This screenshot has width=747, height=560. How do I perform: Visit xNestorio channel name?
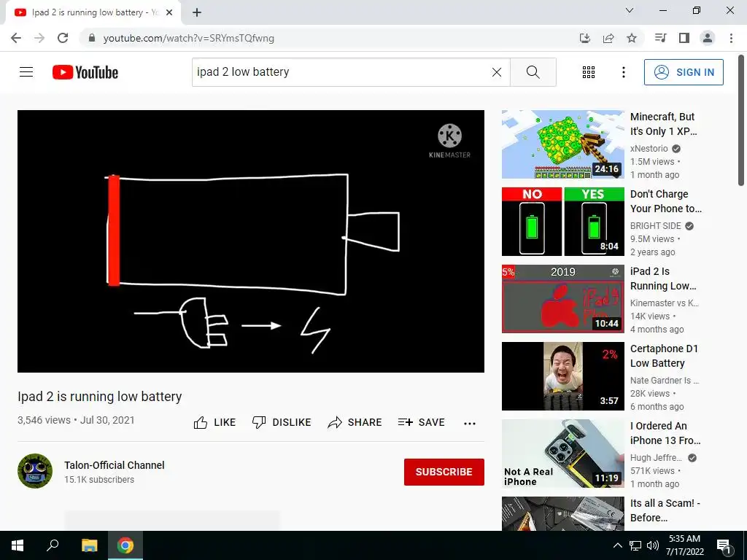click(x=649, y=149)
